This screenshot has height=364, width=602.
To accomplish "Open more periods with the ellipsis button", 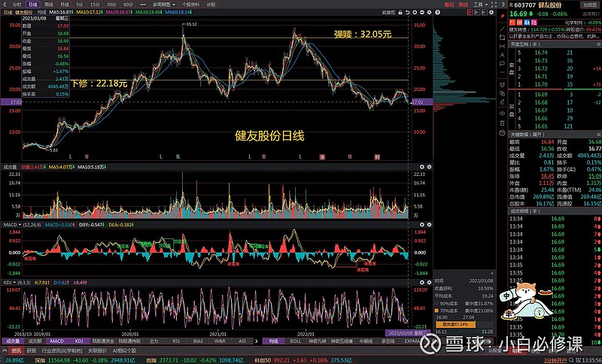I will (x=143, y=5).
